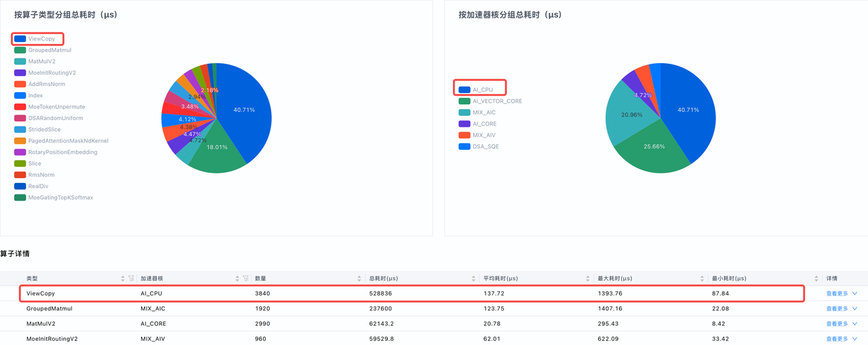
Task: Click the 数量 column header
Action: click(260, 279)
